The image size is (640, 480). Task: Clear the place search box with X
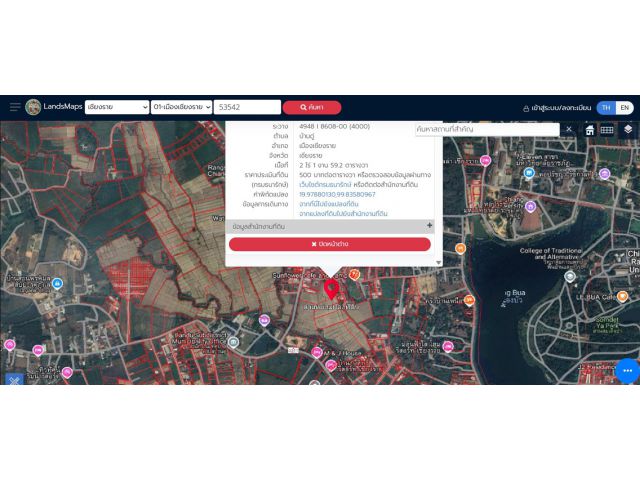coord(569,129)
